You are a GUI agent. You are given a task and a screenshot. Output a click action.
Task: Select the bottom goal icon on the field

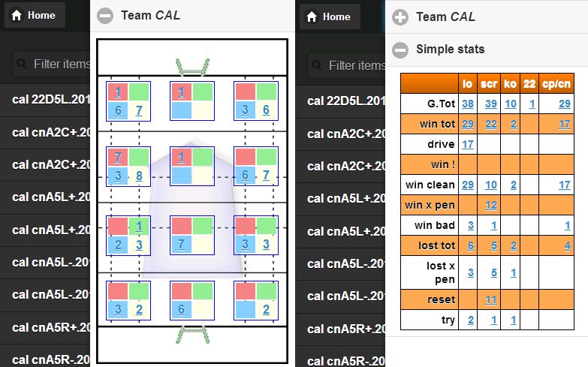point(192,335)
